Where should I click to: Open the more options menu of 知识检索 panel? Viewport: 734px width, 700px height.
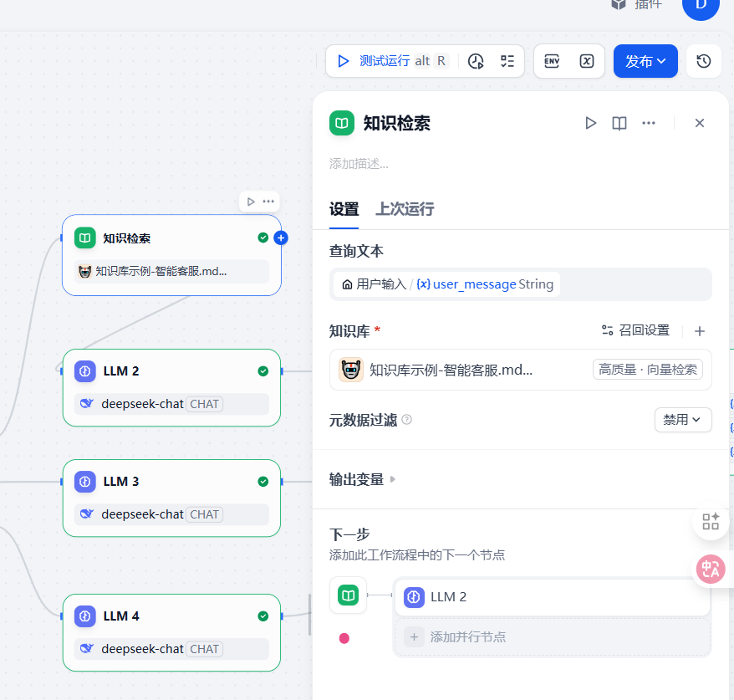point(649,122)
